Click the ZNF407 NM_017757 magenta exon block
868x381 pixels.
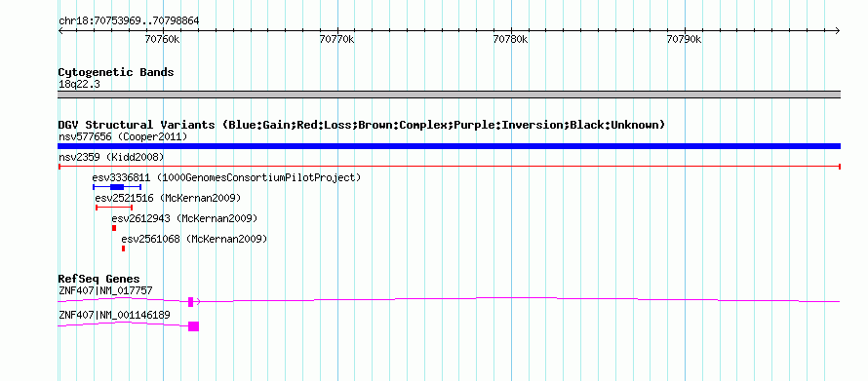[x=190, y=302]
